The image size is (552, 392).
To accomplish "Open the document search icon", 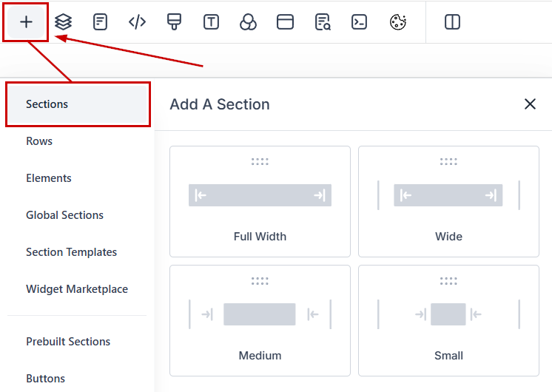I will (323, 22).
